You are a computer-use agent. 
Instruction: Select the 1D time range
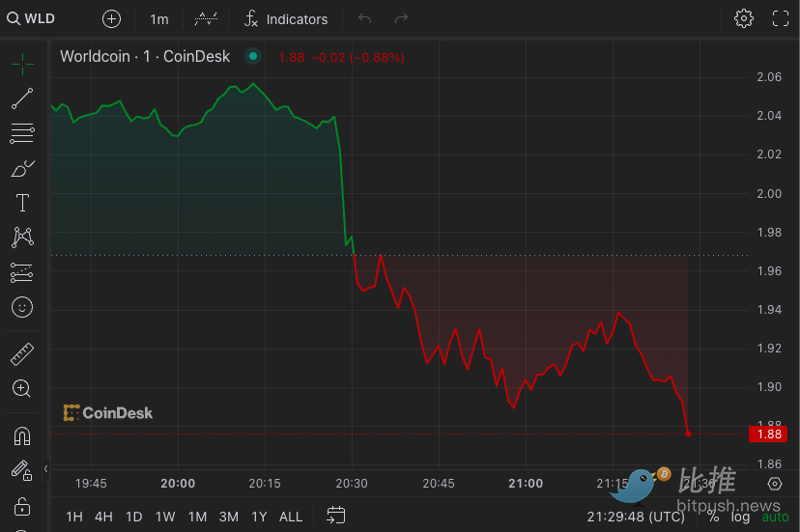coord(133,517)
